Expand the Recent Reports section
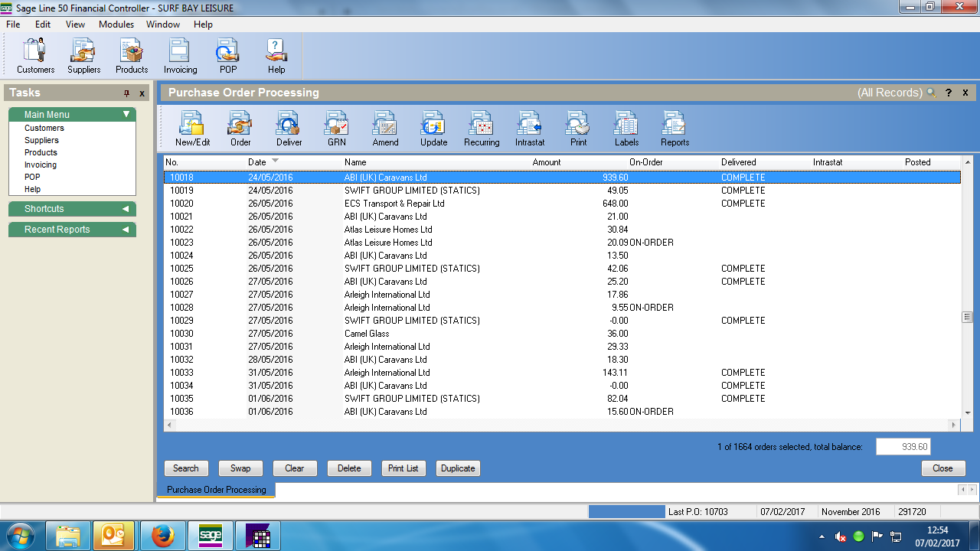 point(126,230)
